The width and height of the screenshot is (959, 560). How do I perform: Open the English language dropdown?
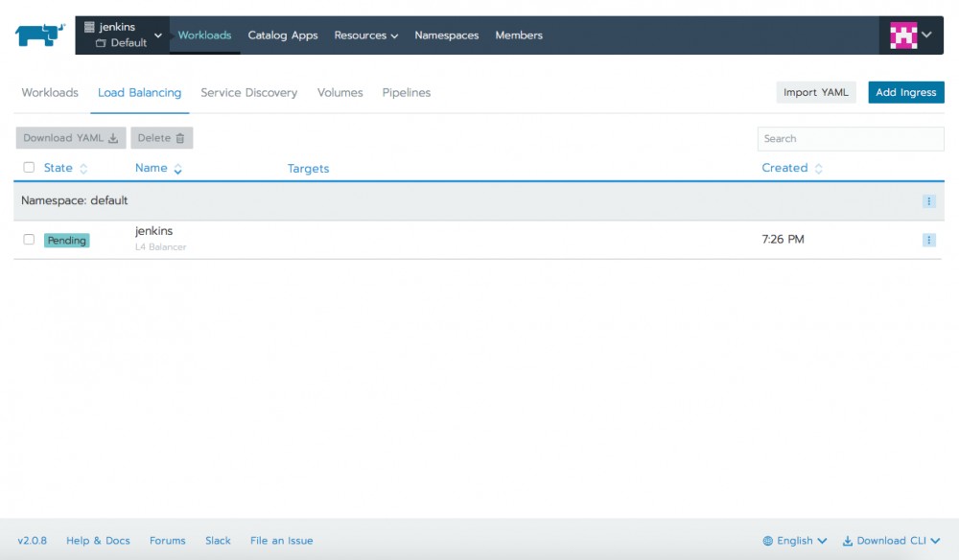(794, 541)
